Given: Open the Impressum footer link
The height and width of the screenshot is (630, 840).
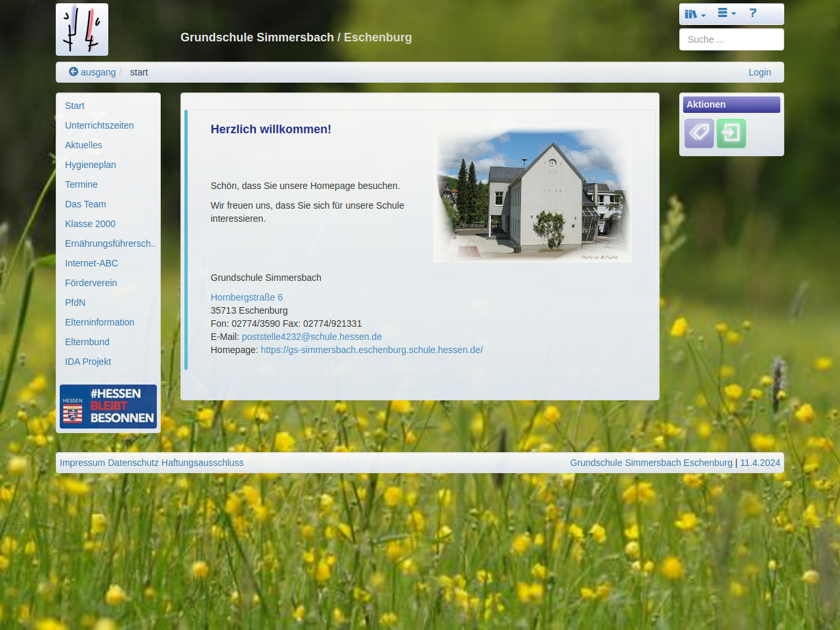Looking at the screenshot, I should 82,463.
